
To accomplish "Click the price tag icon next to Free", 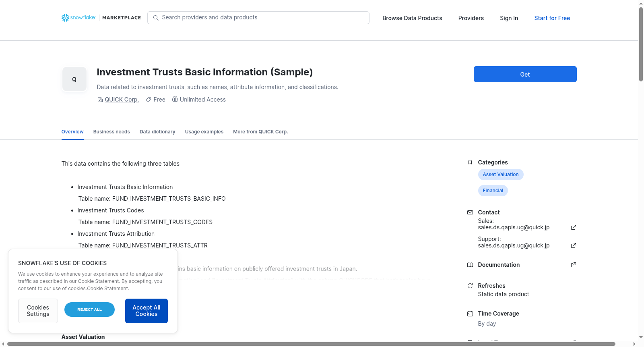I will pos(149,100).
